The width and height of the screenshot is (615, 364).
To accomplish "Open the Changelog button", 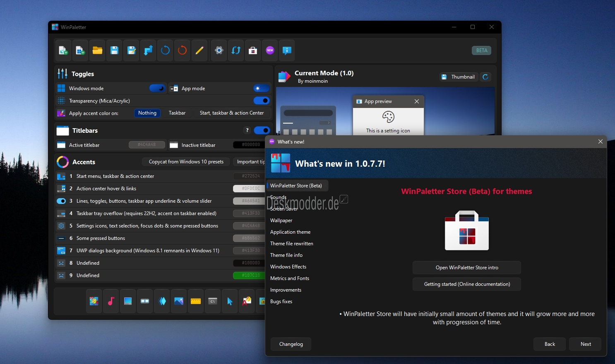I will tap(291, 344).
